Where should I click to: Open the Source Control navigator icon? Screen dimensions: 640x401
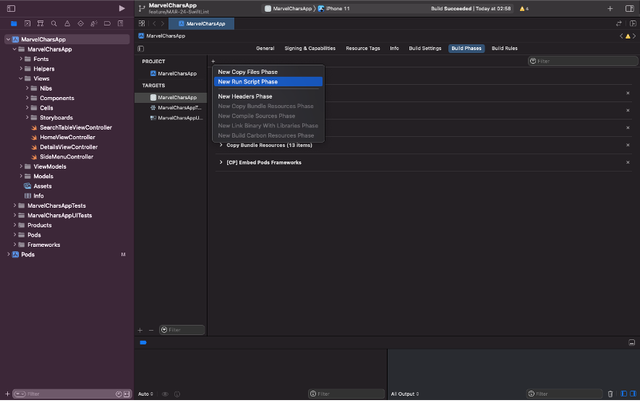click(x=27, y=24)
